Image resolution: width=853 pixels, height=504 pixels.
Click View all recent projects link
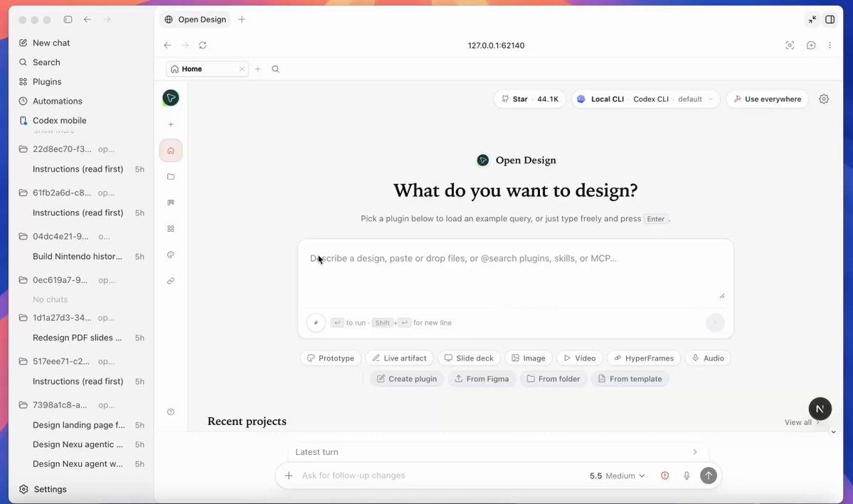[x=802, y=422]
